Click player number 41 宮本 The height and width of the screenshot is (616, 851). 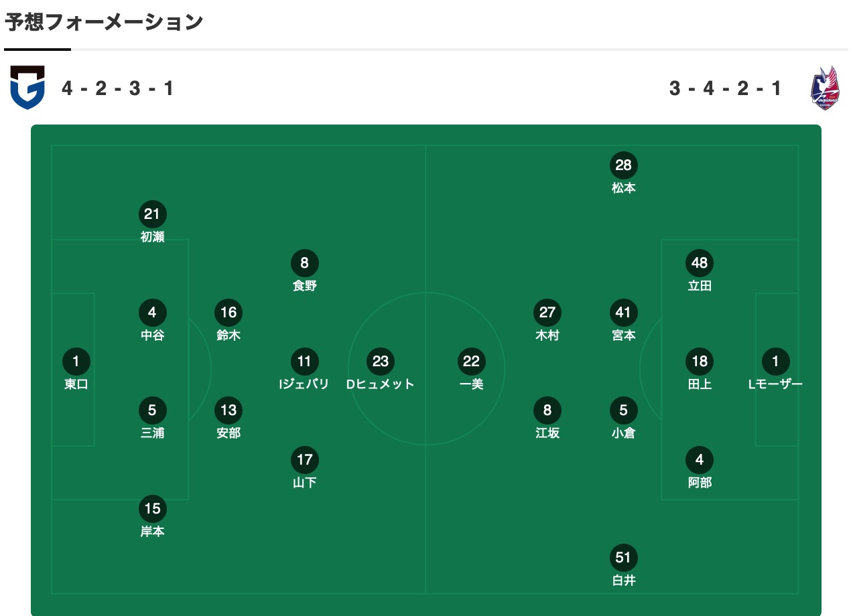(x=624, y=313)
